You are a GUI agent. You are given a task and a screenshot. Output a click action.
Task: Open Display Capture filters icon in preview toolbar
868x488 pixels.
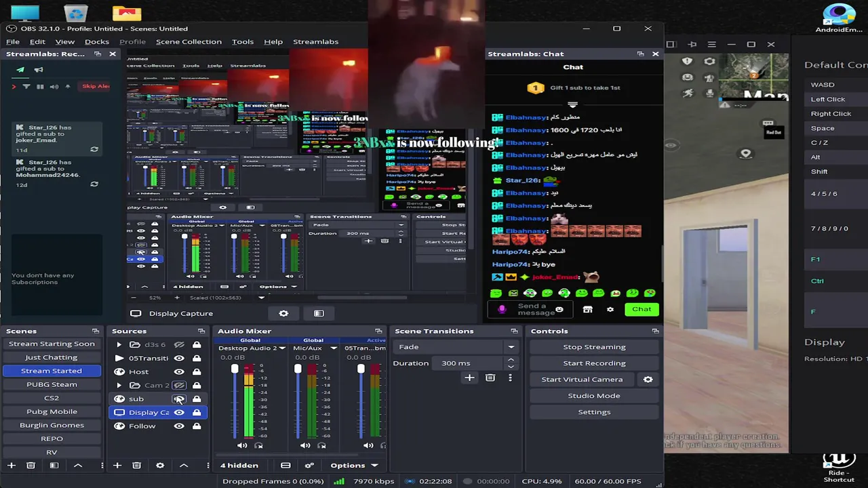pyautogui.click(x=319, y=313)
